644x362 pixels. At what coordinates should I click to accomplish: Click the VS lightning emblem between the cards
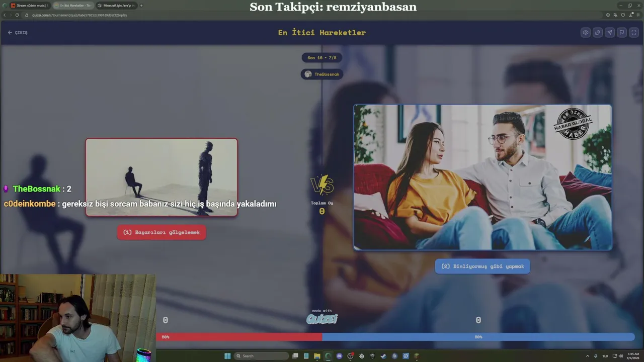[x=322, y=185]
